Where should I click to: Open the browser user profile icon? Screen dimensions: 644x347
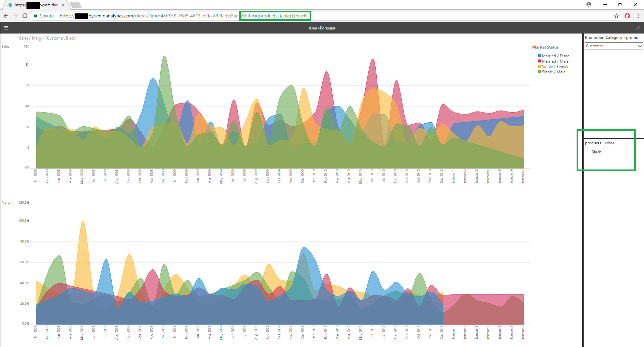tap(589, 4)
